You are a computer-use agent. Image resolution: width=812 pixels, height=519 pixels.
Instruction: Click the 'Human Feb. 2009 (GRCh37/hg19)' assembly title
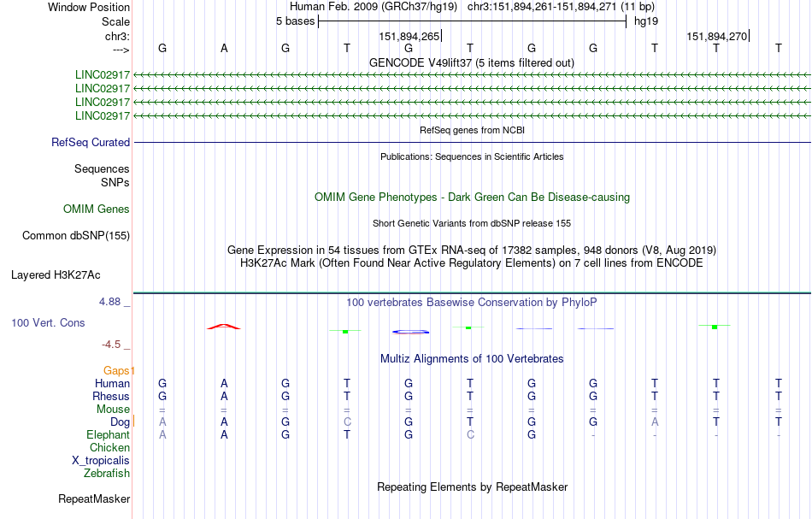[374, 7]
